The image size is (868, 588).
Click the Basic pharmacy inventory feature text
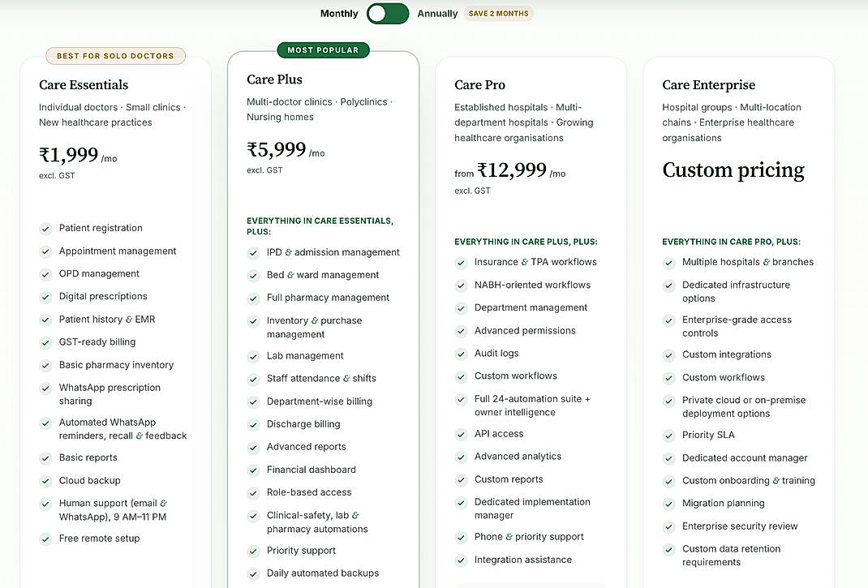(x=116, y=365)
